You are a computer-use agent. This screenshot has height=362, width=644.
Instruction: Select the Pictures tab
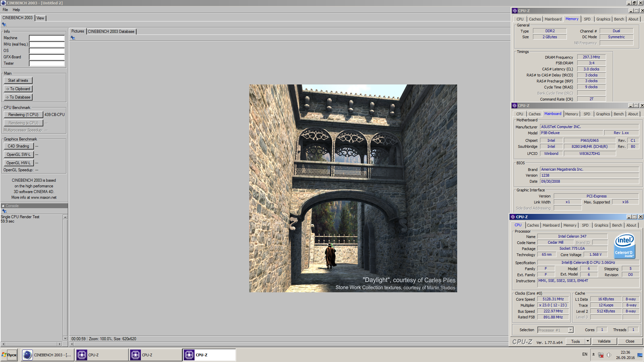(77, 31)
